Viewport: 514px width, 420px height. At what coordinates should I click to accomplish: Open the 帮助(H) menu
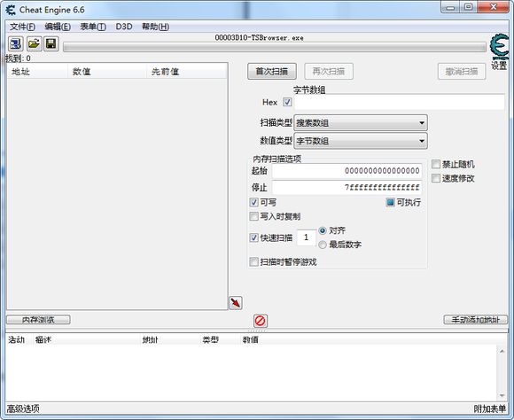pyautogui.click(x=155, y=27)
